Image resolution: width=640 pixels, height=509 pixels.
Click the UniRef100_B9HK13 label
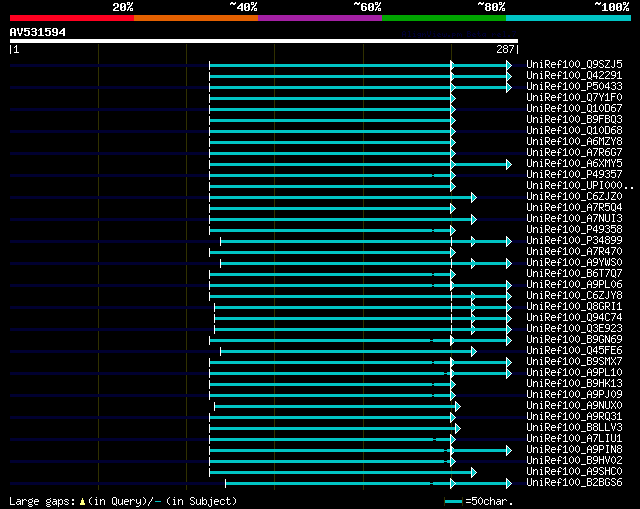click(x=574, y=384)
